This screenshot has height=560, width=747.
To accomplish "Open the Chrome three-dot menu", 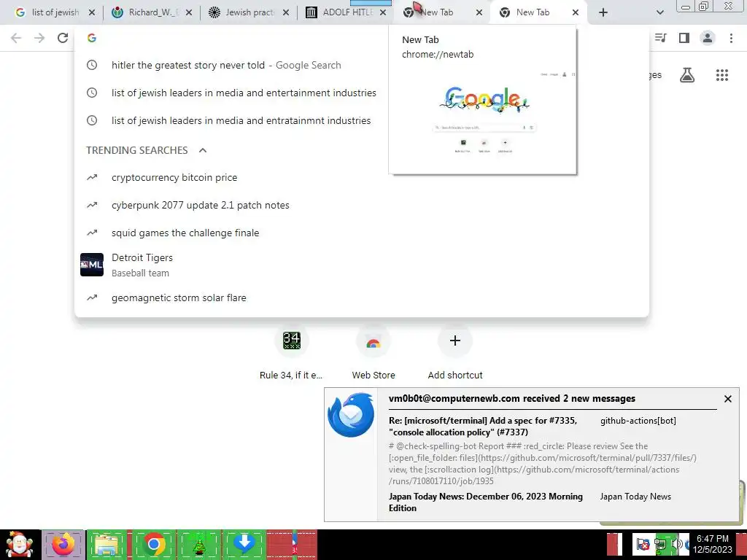I will (x=731, y=38).
